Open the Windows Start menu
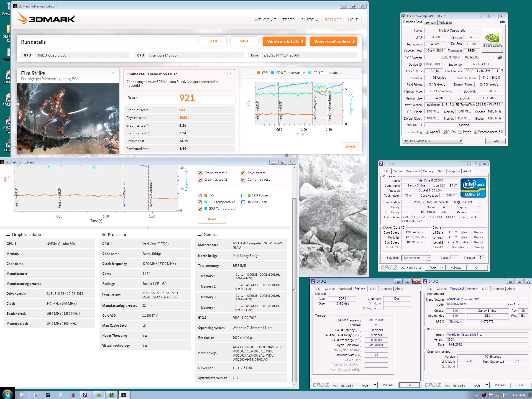The width and height of the screenshot is (532, 399). tap(7, 395)
